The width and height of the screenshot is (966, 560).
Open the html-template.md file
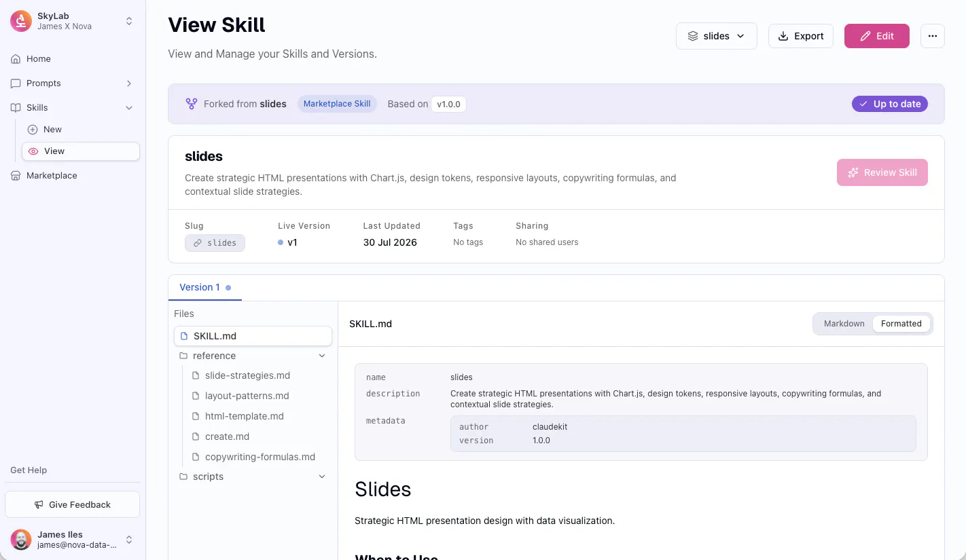point(245,416)
